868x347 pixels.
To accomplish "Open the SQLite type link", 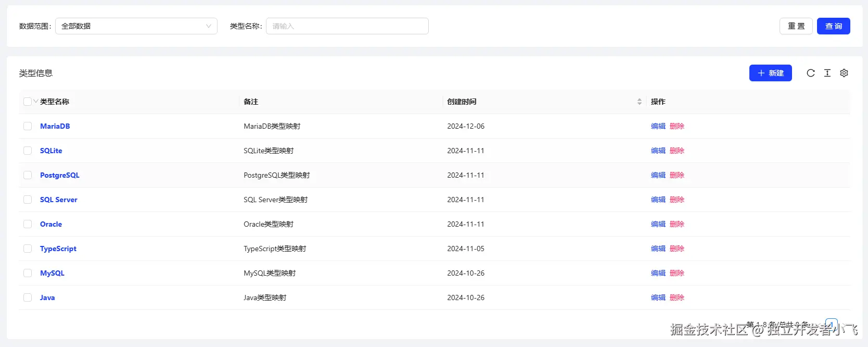I will coord(51,151).
